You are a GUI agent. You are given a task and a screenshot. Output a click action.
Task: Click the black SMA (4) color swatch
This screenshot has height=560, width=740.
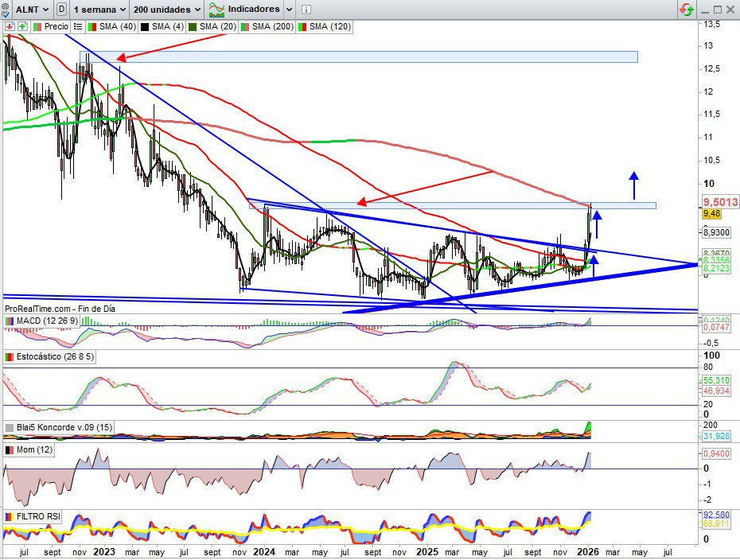tap(143, 26)
